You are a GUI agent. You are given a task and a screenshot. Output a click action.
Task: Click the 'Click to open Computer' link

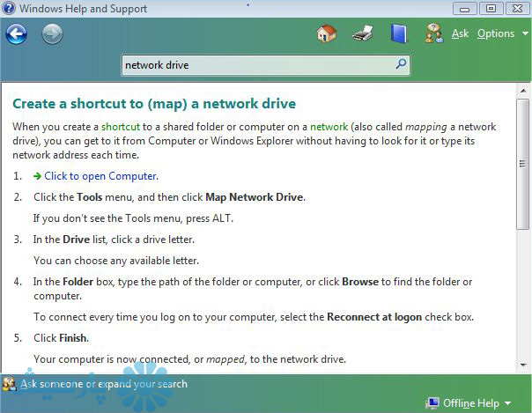coord(101,176)
